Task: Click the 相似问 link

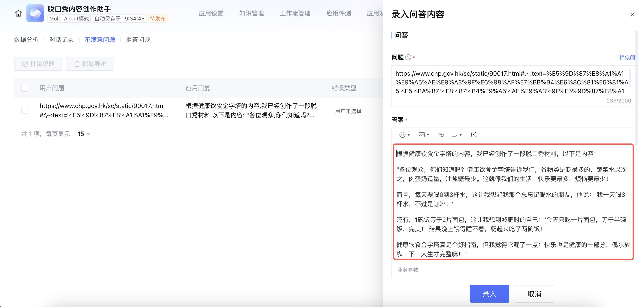Action: 627,57
